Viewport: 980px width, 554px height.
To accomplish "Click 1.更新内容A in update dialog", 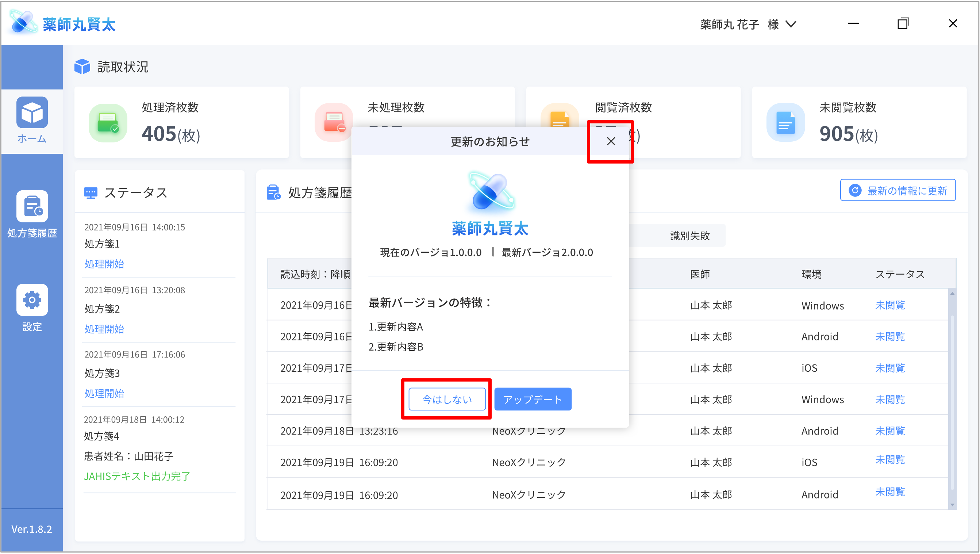I will [x=396, y=327].
